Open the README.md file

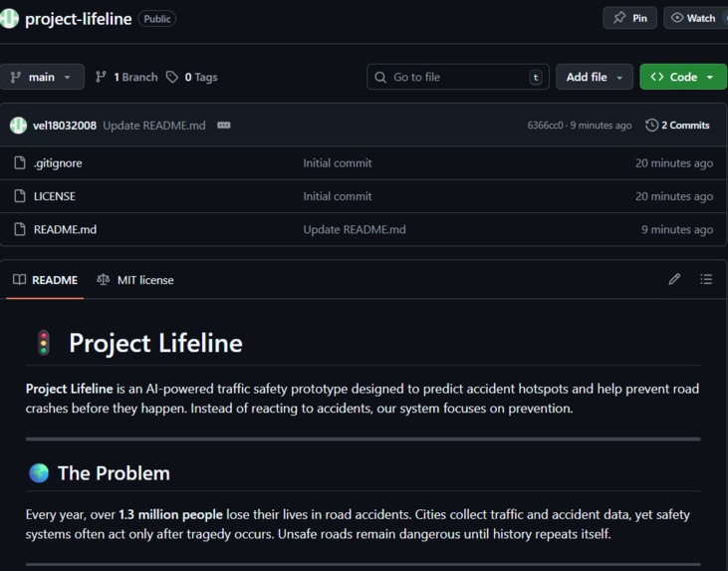coord(65,229)
